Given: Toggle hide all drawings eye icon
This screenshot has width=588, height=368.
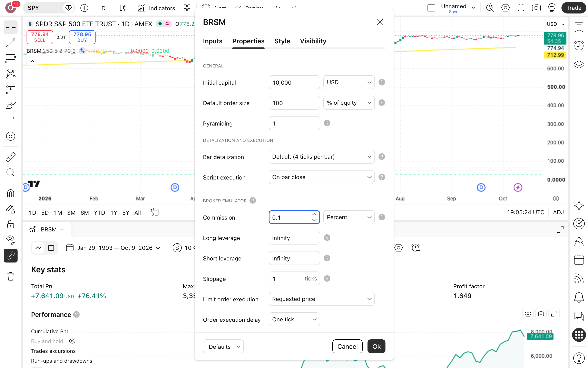Looking at the screenshot, I should click(x=10, y=240).
